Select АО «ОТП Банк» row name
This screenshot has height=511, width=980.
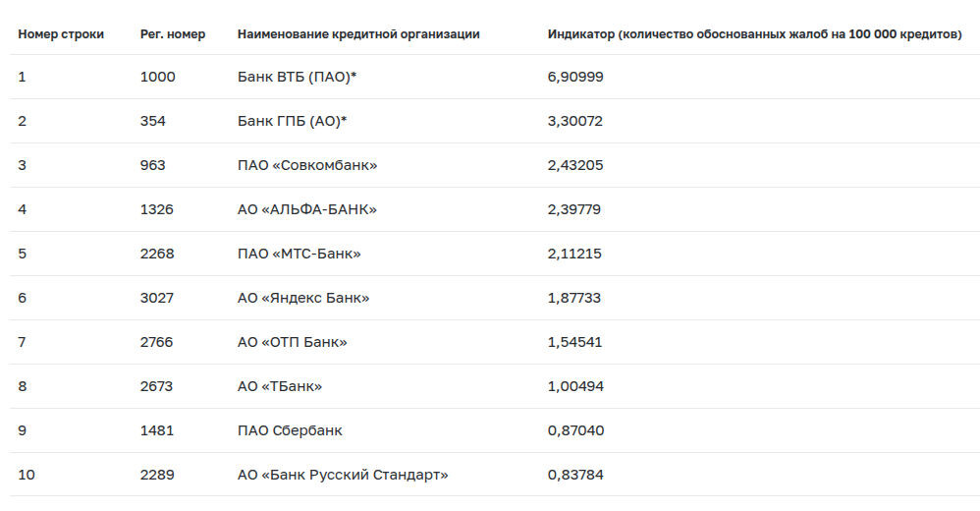[292, 342]
